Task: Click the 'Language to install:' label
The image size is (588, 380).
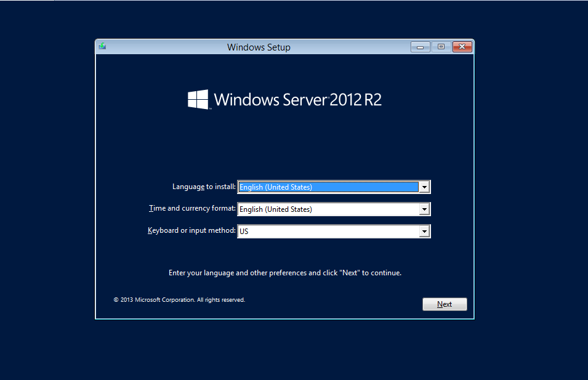Action: (x=204, y=187)
